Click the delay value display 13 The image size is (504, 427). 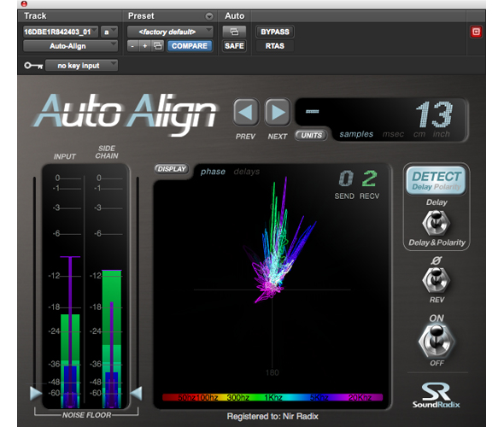click(434, 114)
